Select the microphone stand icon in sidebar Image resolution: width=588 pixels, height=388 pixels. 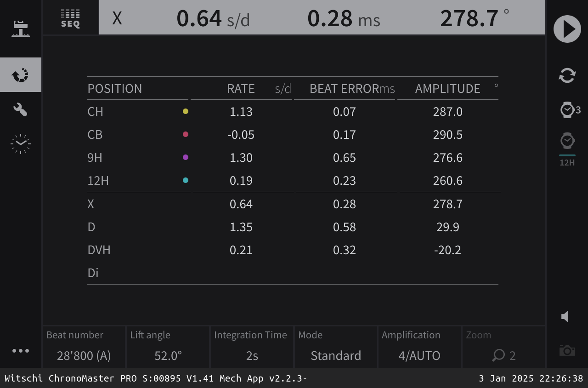pos(21,29)
